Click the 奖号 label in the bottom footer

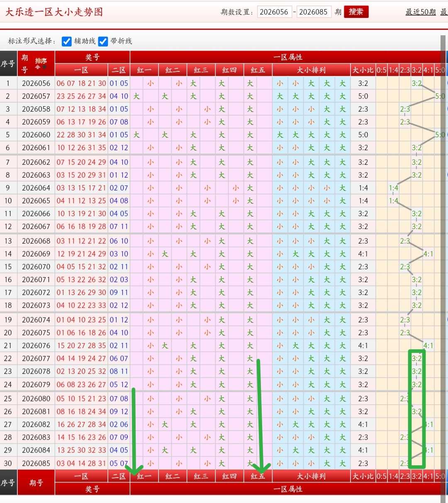click(x=93, y=489)
